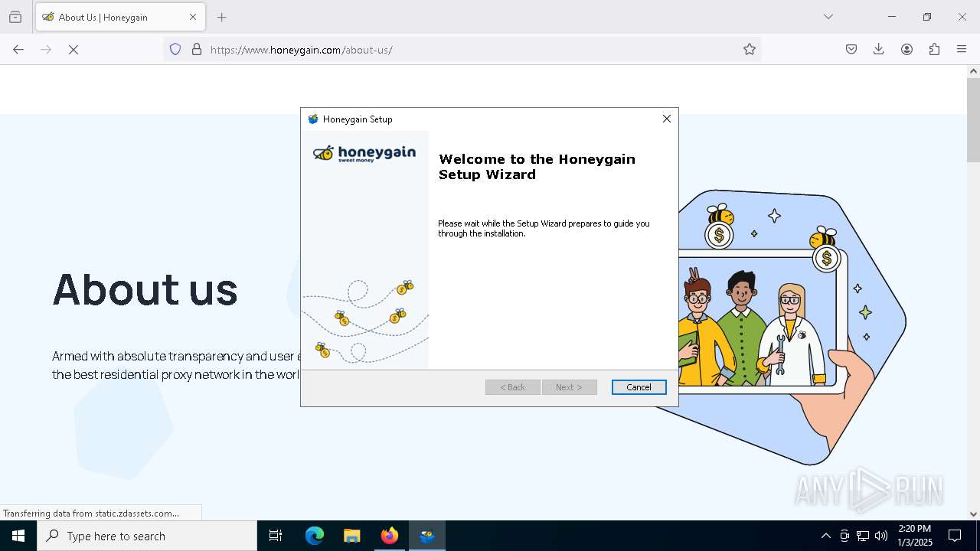Open the Firefox extensions menu
Image resolution: width=980 pixels, height=551 pixels.
[x=934, y=50]
